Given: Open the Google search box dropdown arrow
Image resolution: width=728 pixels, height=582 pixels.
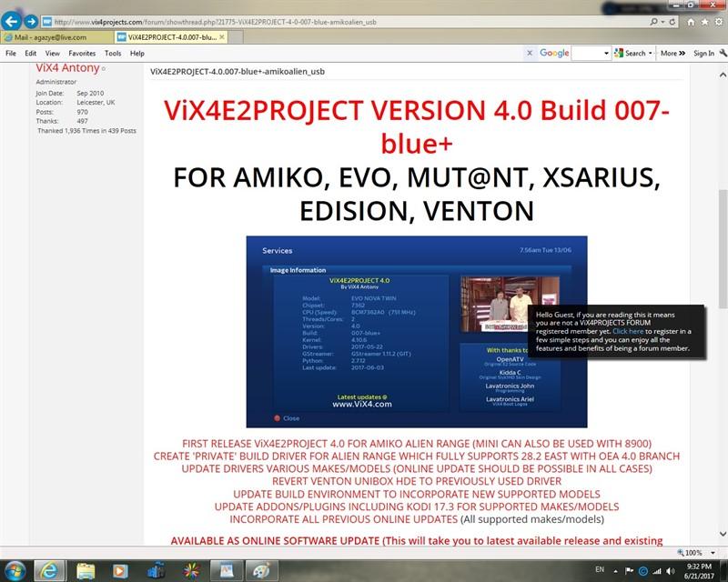Looking at the screenshot, I should (606, 54).
